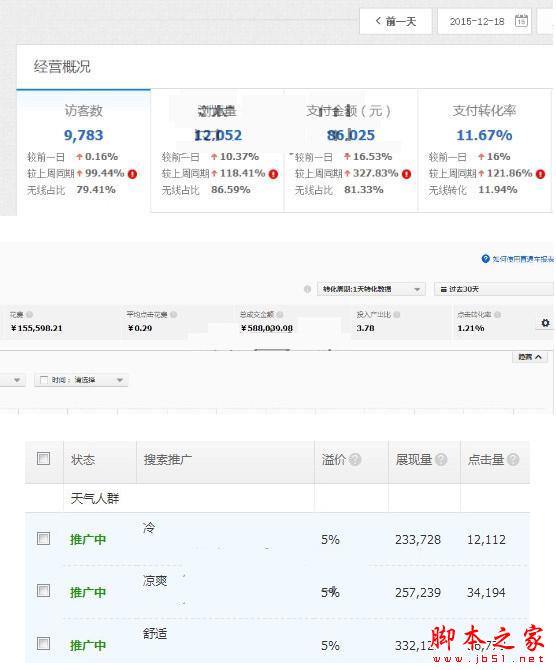
Task: Click the 2015-12-18 date input field
Action: point(484,21)
